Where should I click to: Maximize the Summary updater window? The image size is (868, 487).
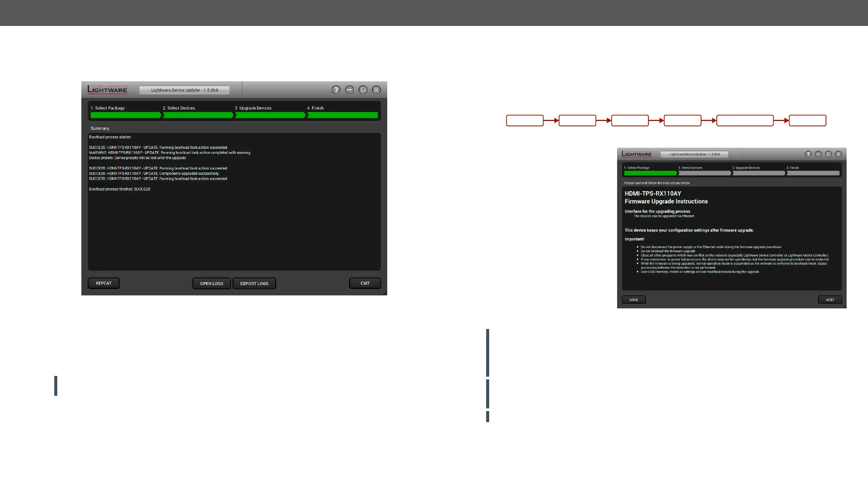[x=363, y=90]
